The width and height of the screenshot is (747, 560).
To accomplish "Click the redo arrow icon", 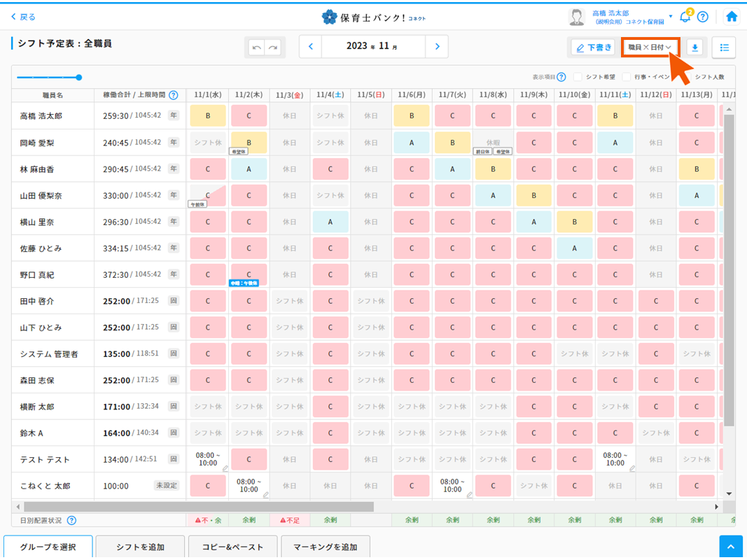I will [273, 48].
